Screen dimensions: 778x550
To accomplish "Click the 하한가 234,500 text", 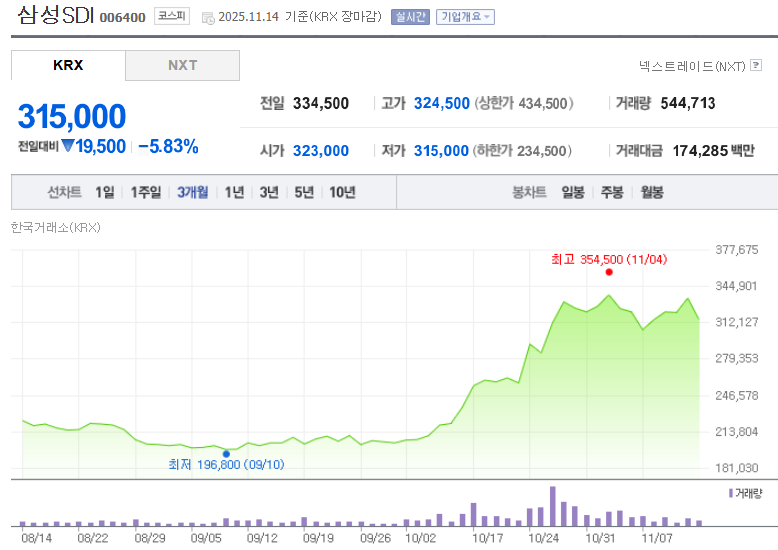I will [522, 150].
